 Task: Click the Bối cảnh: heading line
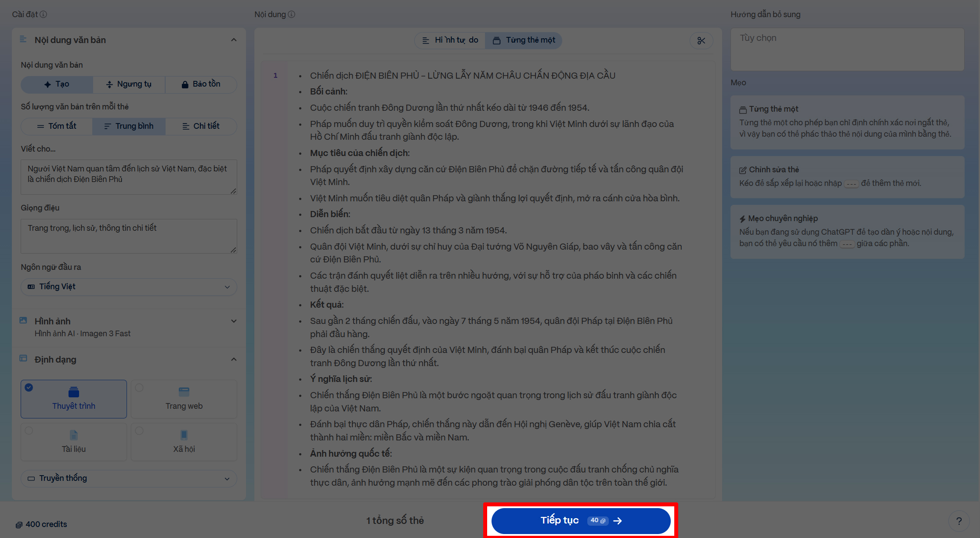(x=329, y=91)
